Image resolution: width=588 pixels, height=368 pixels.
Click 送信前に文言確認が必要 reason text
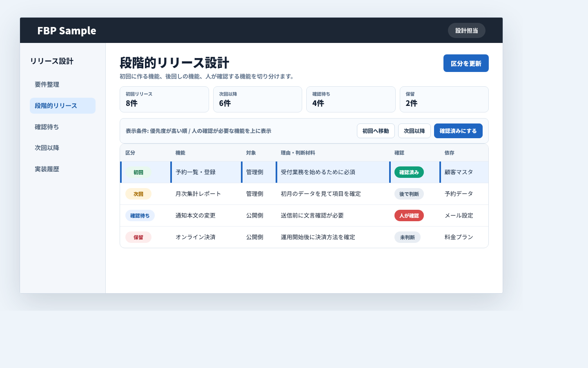312,215
